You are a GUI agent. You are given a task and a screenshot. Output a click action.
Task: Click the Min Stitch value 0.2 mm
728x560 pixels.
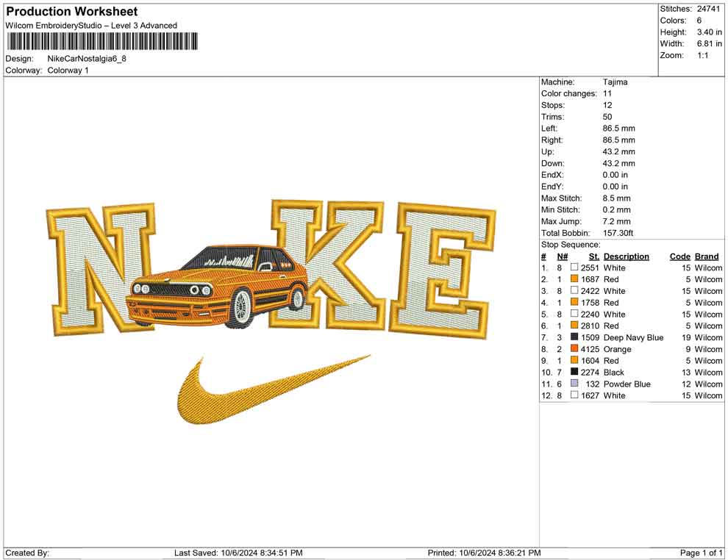click(x=616, y=209)
